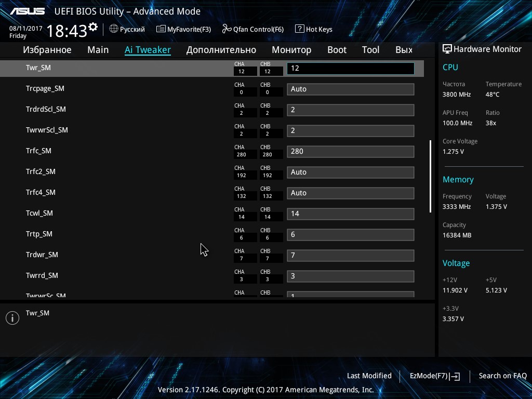Open the Boot tab
Viewport: 532px width, 399px height.
pos(337,50)
